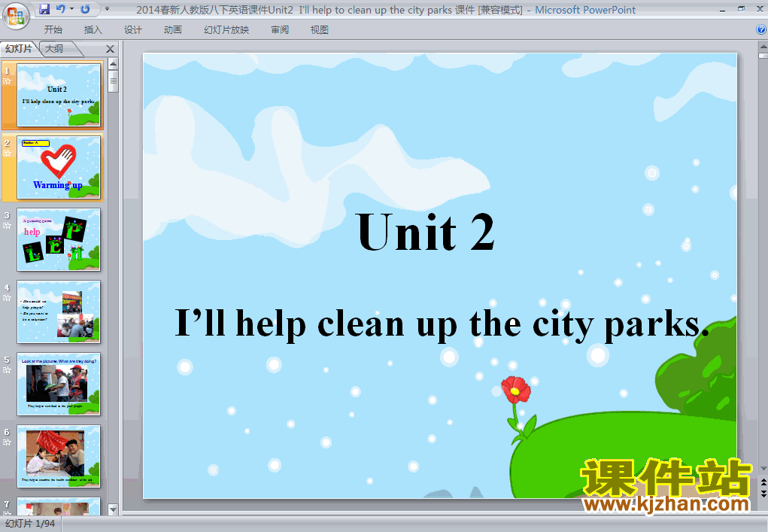The width and height of the screenshot is (768, 532).
Task: Close the slide thumbnail pane
Action: pyautogui.click(x=111, y=49)
